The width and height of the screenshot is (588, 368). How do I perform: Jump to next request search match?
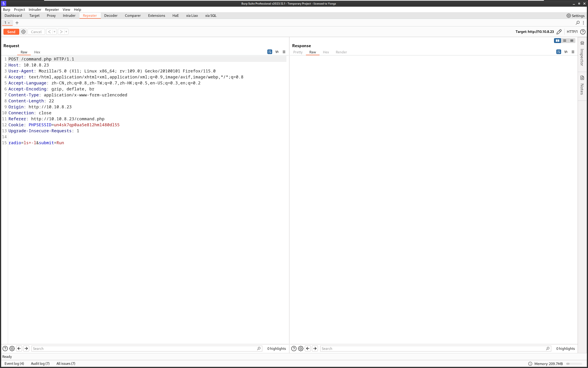click(26, 348)
